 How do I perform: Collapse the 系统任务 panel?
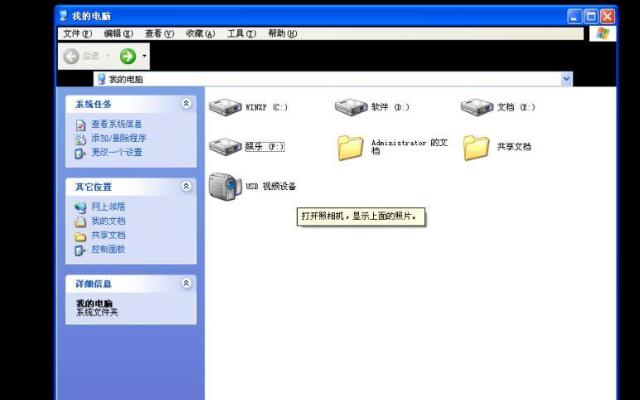(186, 104)
